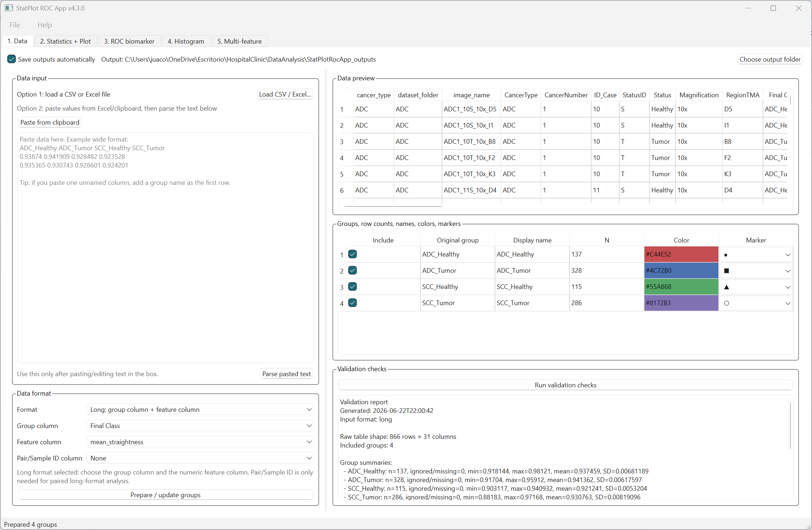The width and height of the screenshot is (812, 530).
Task: Click N value 328 in groups table
Action: point(607,271)
